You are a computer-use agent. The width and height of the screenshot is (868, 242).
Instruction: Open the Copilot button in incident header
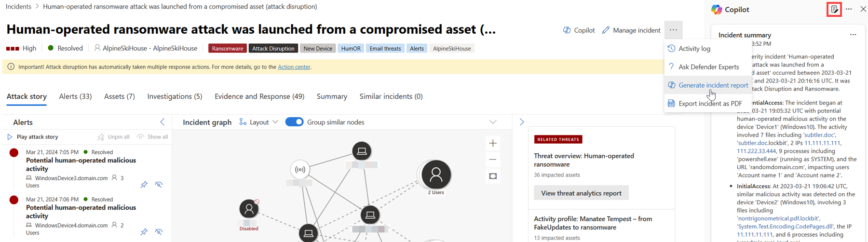tap(579, 30)
